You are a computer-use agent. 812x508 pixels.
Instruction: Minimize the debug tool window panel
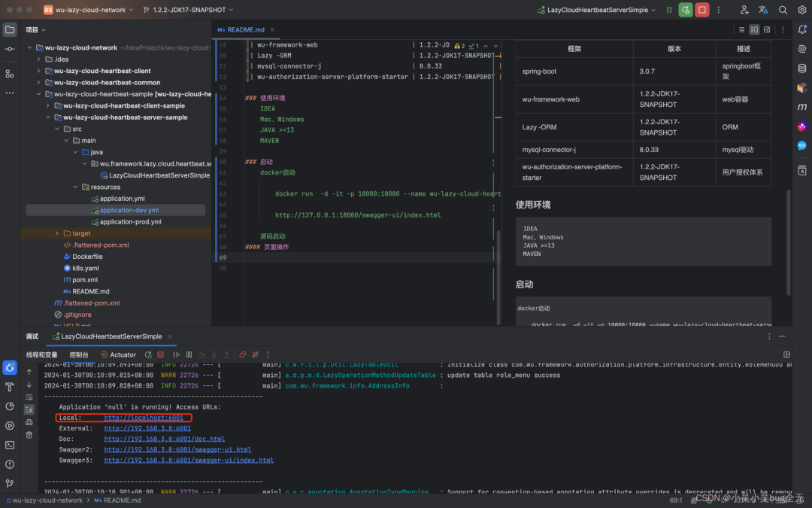pos(782,336)
